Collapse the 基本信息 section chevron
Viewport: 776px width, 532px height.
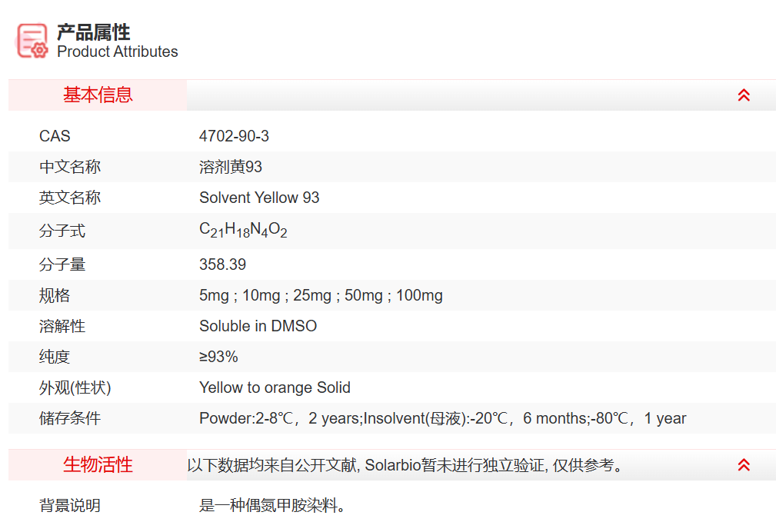point(743,95)
